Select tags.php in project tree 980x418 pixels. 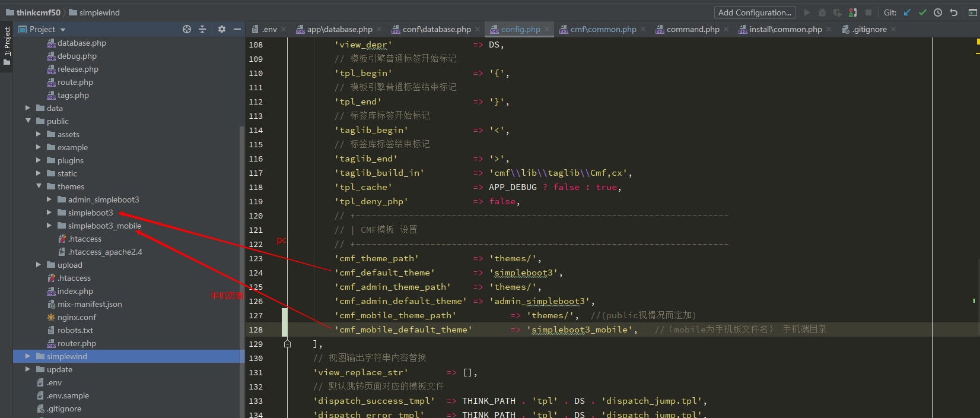click(73, 95)
